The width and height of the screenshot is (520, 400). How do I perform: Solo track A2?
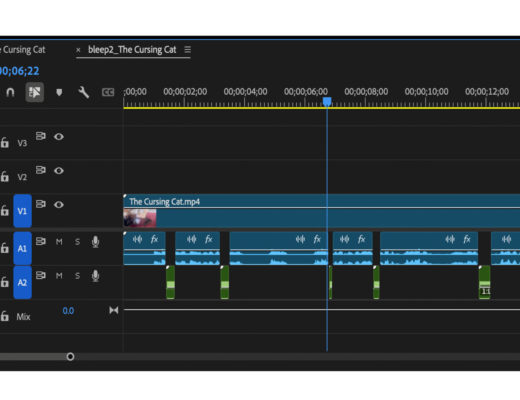tap(77, 276)
